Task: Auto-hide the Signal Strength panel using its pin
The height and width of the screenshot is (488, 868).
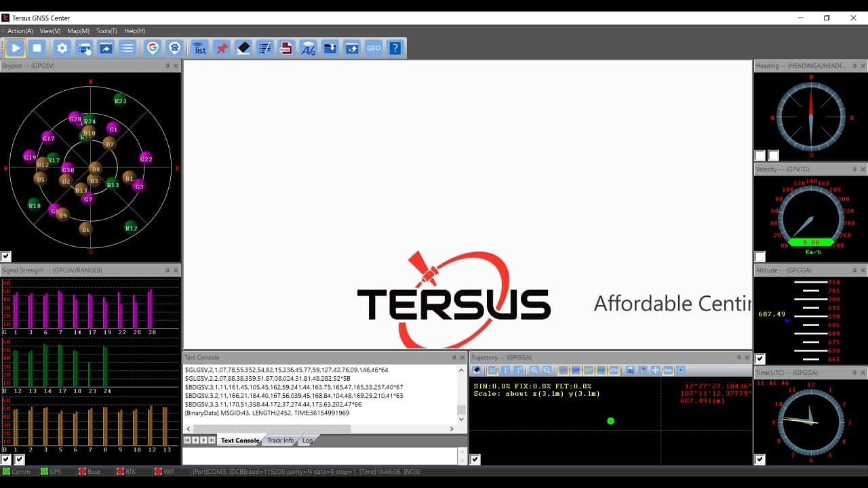Action: click(x=167, y=270)
